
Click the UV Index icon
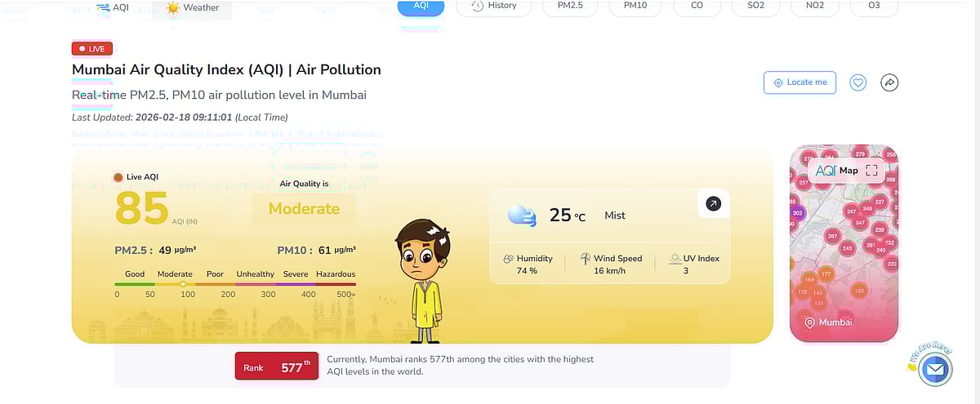pos(675,258)
